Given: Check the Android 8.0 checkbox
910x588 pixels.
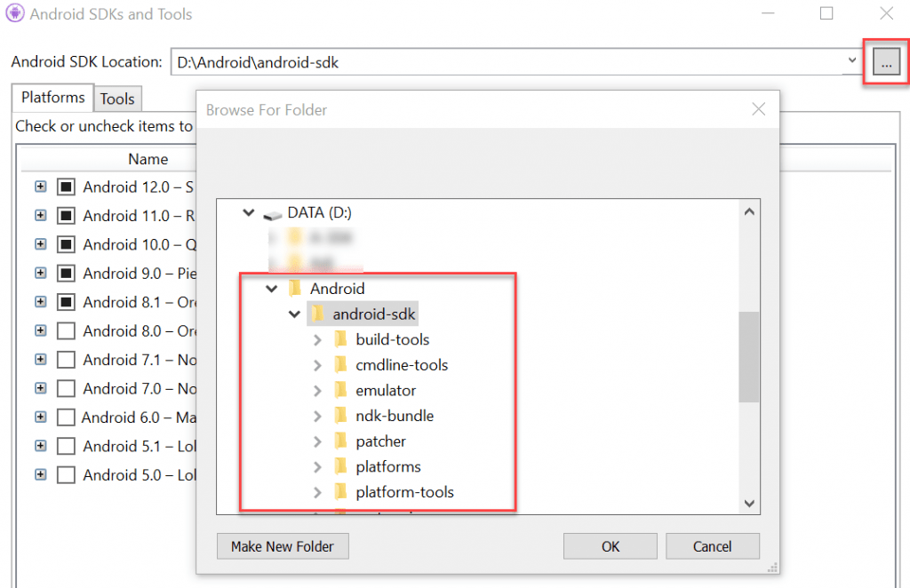Looking at the screenshot, I should click(66, 330).
